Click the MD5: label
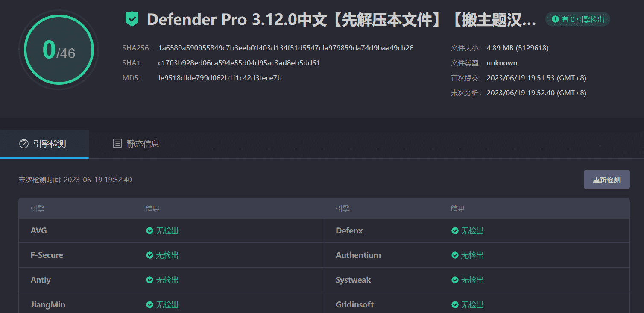The image size is (644, 313). tap(131, 78)
